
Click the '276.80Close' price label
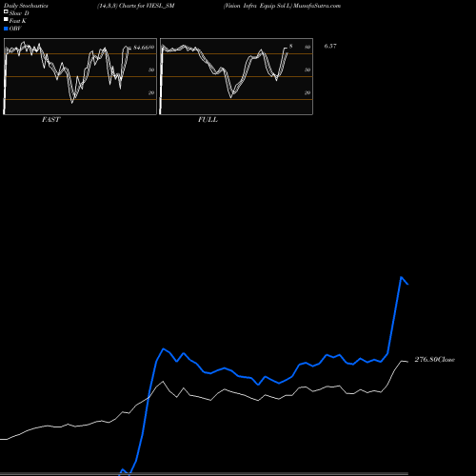point(435,360)
